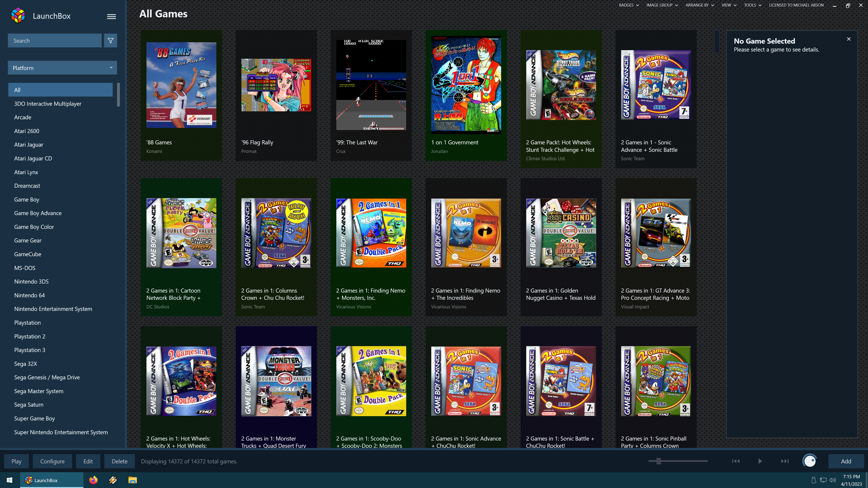Select 1 on 1 Government cover
The height and width of the screenshot is (488, 868).
(466, 85)
